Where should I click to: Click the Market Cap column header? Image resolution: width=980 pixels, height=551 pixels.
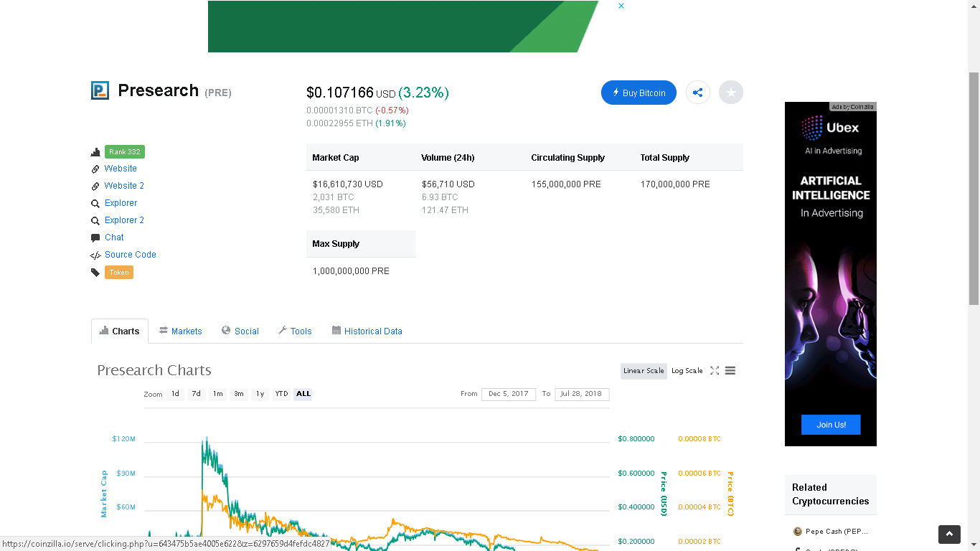click(x=336, y=158)
